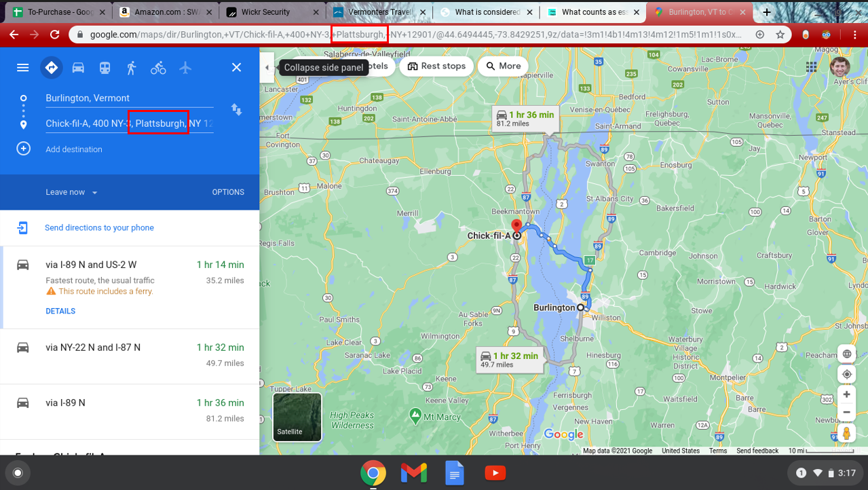This screenshot has height=490, width=868.
Task: Switch to cycling travel mode
Action: (x=158, y=67)
